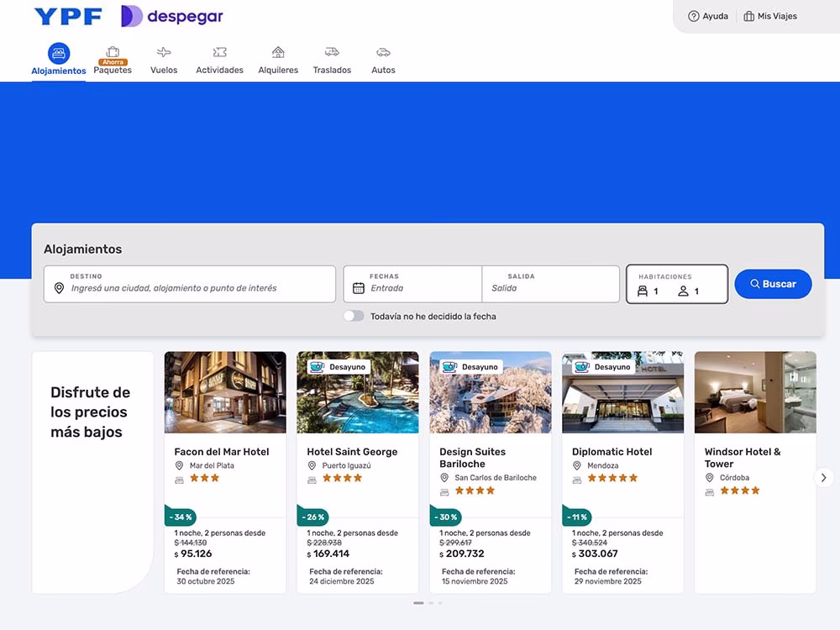Select the second carousel pagination dot
840x630 pixels.
430,603
